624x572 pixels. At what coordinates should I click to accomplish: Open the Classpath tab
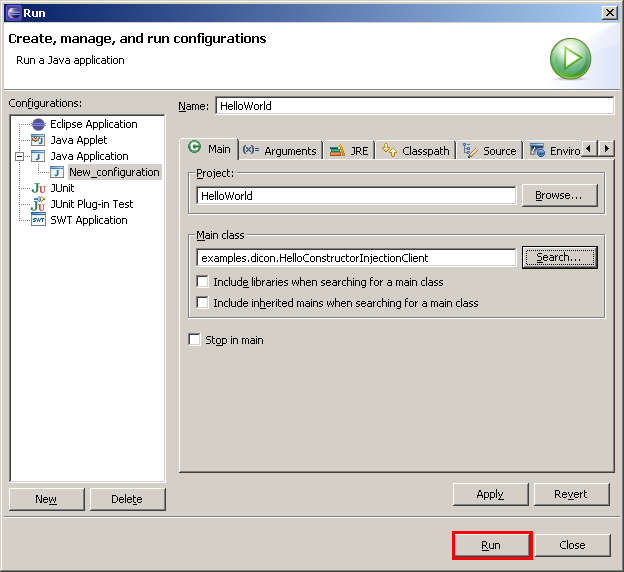tap(416, 150)
